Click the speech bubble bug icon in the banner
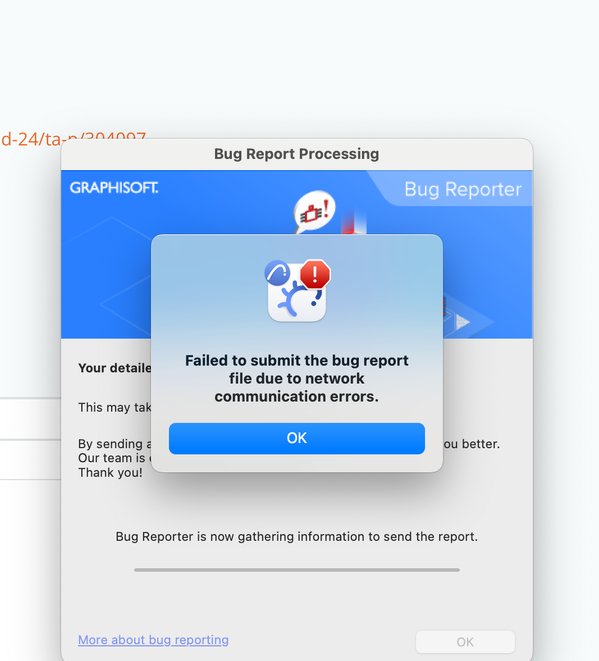 (314, 212)
